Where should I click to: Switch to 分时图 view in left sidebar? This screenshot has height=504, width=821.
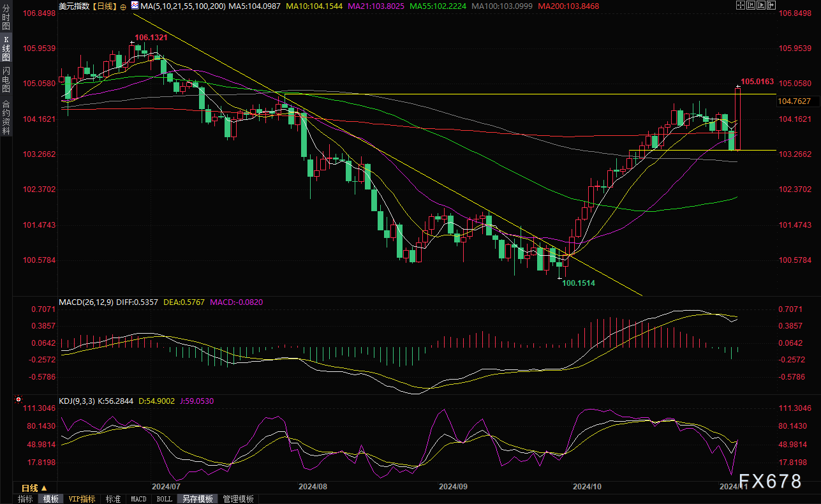point(6,19)
